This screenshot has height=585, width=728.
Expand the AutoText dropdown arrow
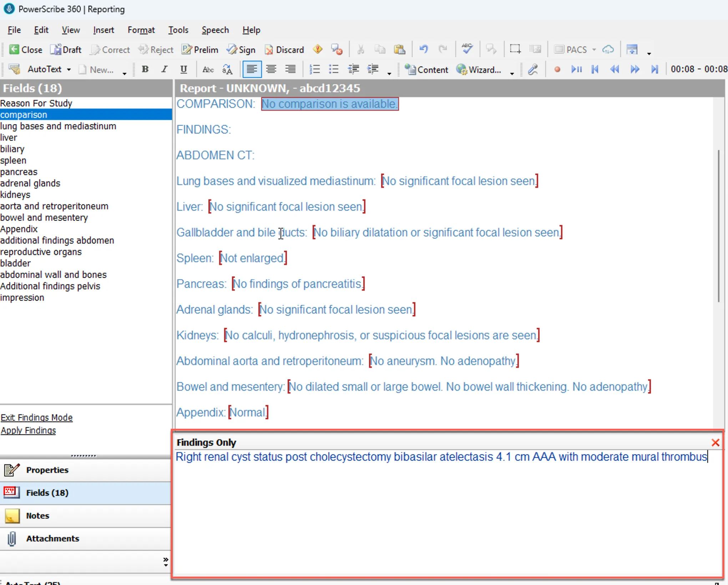coord(69,70)
